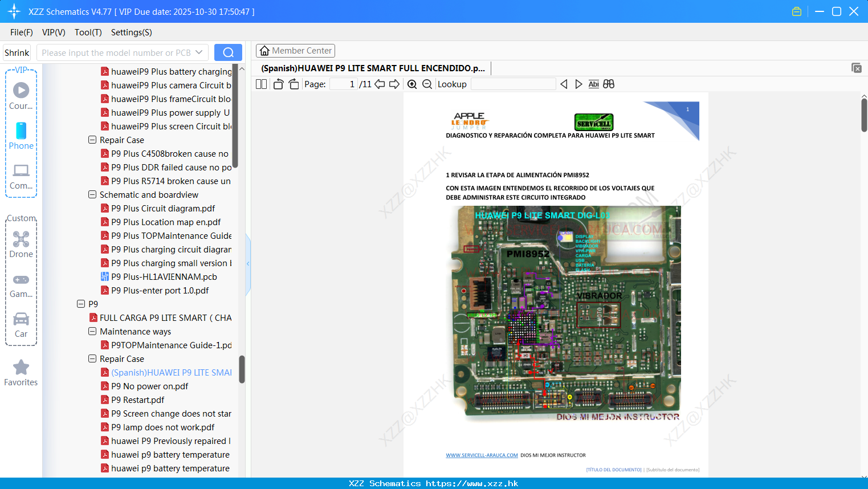
Task: Collapse the first Repair Case folder
Action: point(92,140)
